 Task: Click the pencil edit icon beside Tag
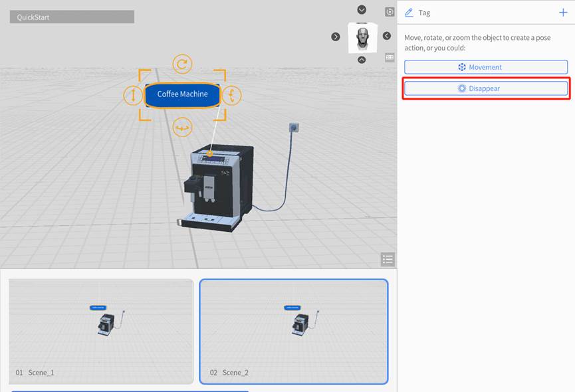409,13
